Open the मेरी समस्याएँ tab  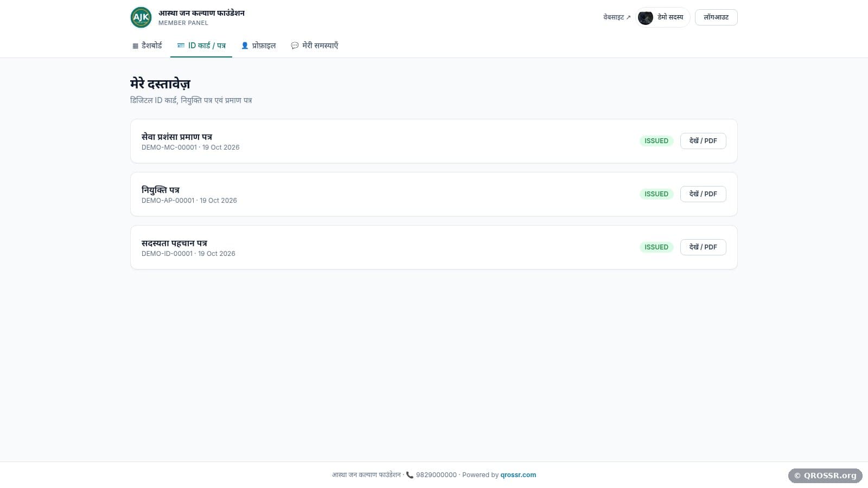click(x=315, y=46)
